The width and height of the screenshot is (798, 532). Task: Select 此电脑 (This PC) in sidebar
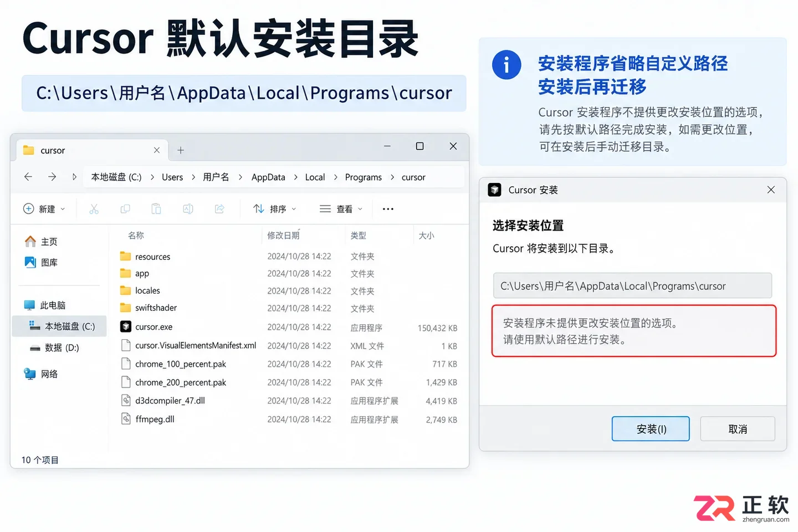[x=45, y=305]
